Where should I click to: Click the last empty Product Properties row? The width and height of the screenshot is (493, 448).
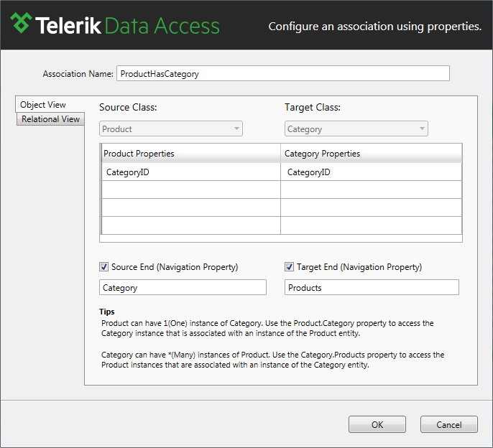click(x=191, y=225)
